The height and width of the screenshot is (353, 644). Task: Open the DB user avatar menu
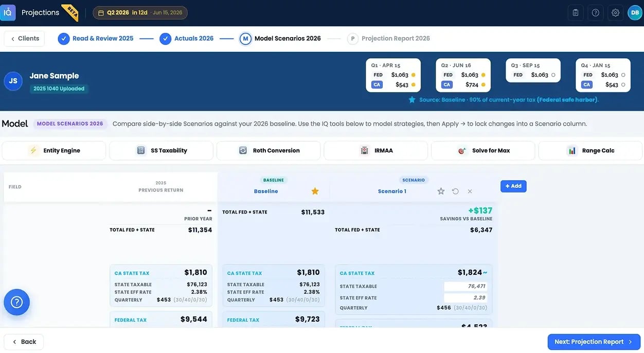tap(635, 12)
